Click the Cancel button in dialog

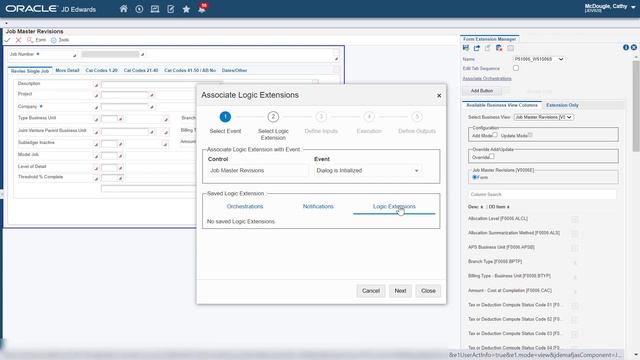point(371,291)
